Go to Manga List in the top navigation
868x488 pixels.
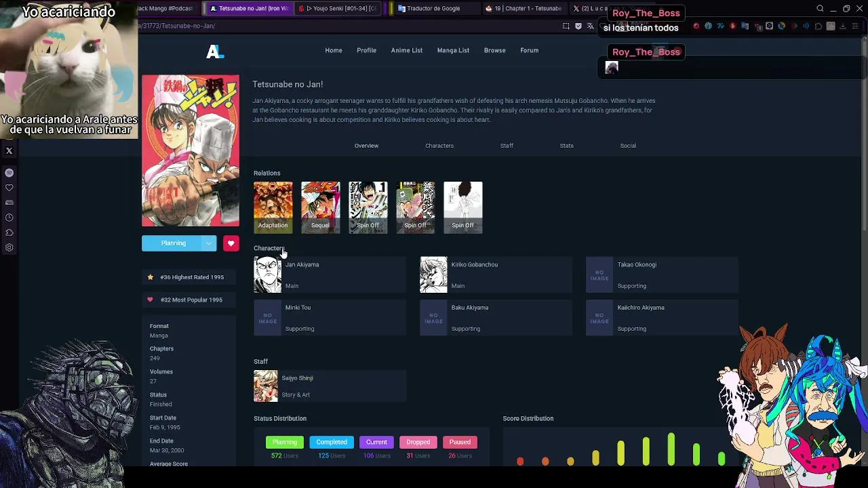coord(453,50)
